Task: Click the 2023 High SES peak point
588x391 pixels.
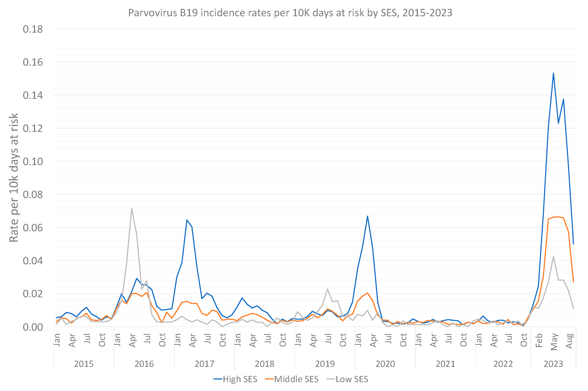Action: (553, 73)
